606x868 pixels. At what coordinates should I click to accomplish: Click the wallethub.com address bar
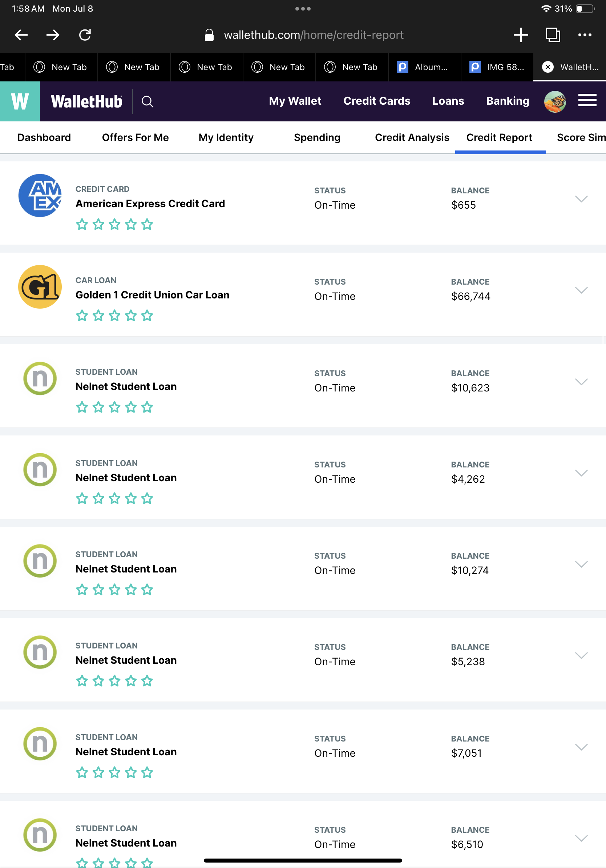(314, 35)
